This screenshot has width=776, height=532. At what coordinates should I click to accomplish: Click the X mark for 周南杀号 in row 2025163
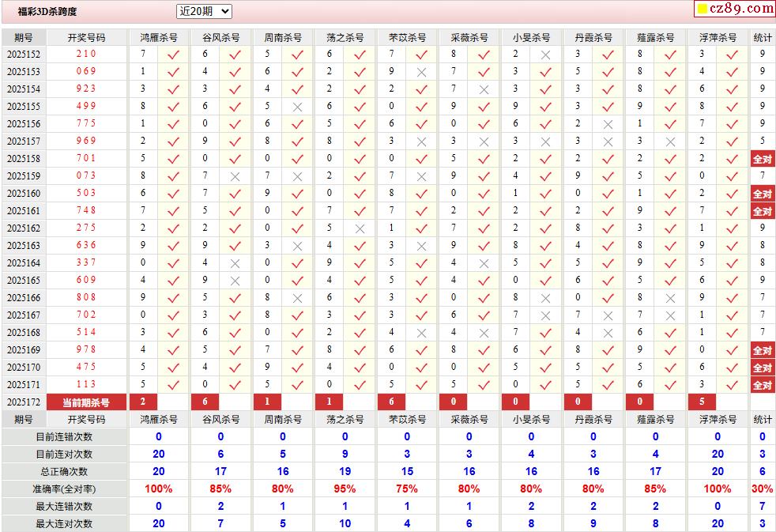[x=297, y=247]
